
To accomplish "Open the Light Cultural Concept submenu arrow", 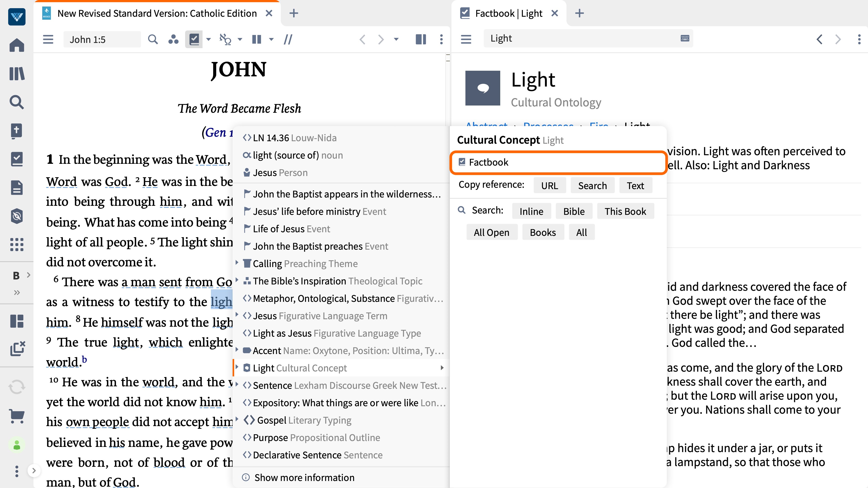I will pyautogui.click(x=442, y=368).
